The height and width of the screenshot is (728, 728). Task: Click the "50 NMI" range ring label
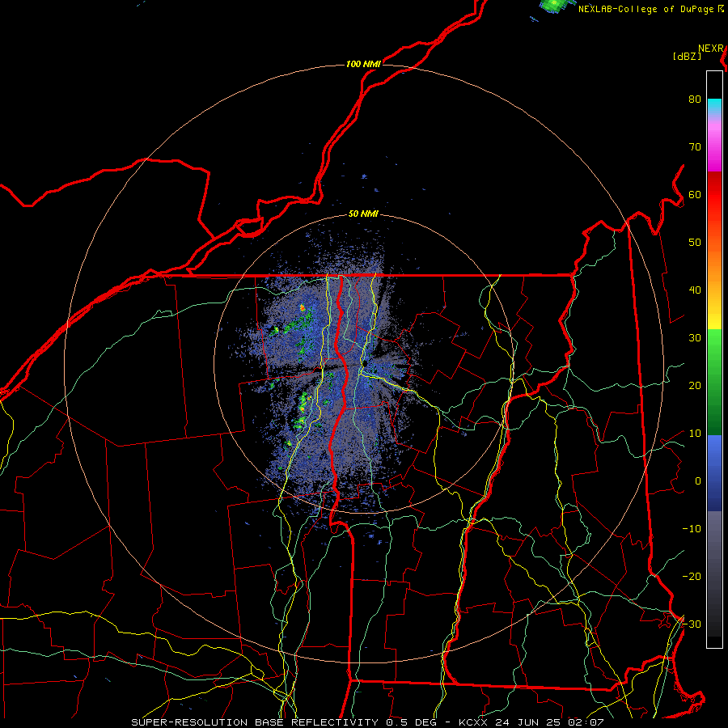tap(363, 214)
